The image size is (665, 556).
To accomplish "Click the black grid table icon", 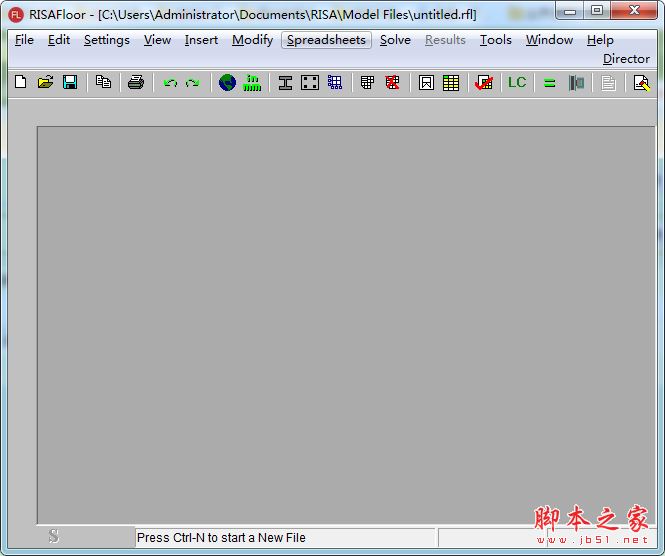I will 367,82.
